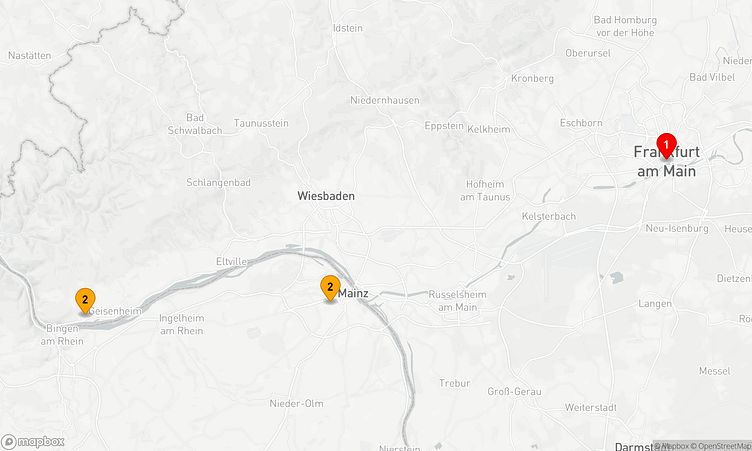Click the Neu-Isenburg town label

click(x=677, y=228)
